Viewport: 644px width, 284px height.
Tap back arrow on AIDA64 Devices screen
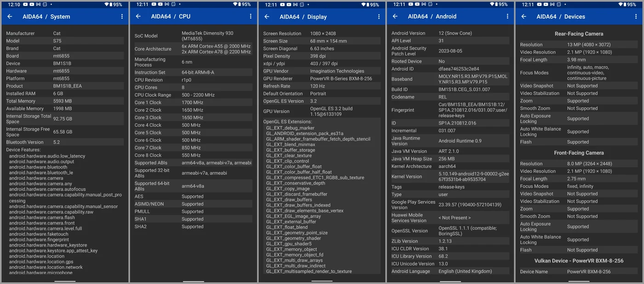[x=523, y=17]
